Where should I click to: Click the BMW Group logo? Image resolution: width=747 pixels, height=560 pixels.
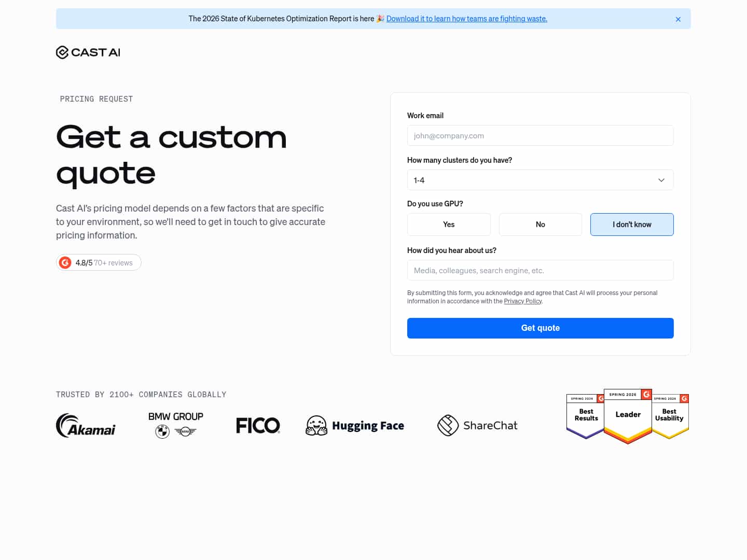pyautogui.click(x=175, y=424)
